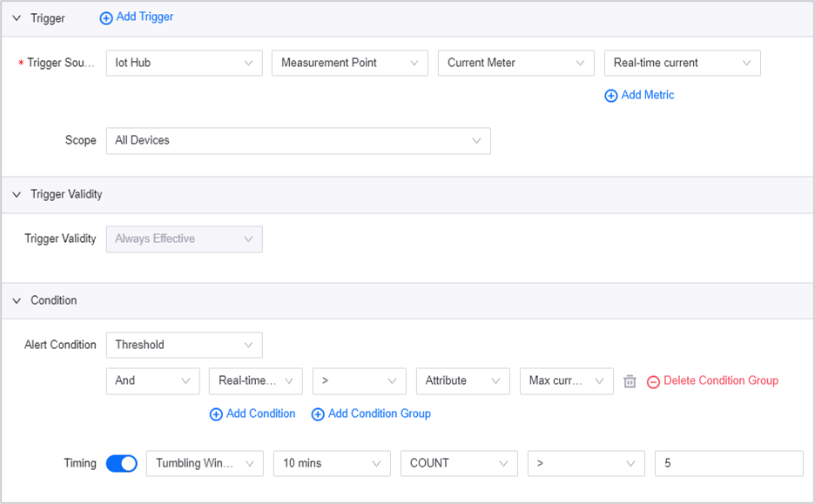Click the red minus Delete Condition Group icon

coord(653,381)
